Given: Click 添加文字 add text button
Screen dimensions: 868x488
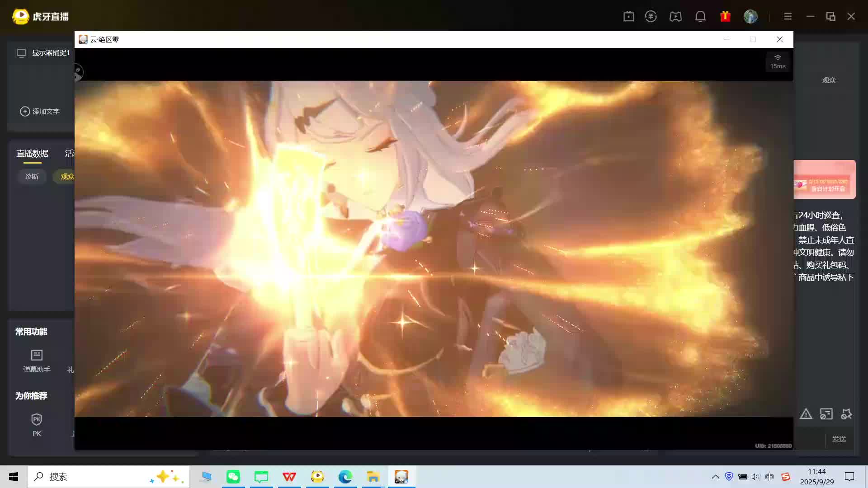Looking at the screenshot, I should [40, 111].
